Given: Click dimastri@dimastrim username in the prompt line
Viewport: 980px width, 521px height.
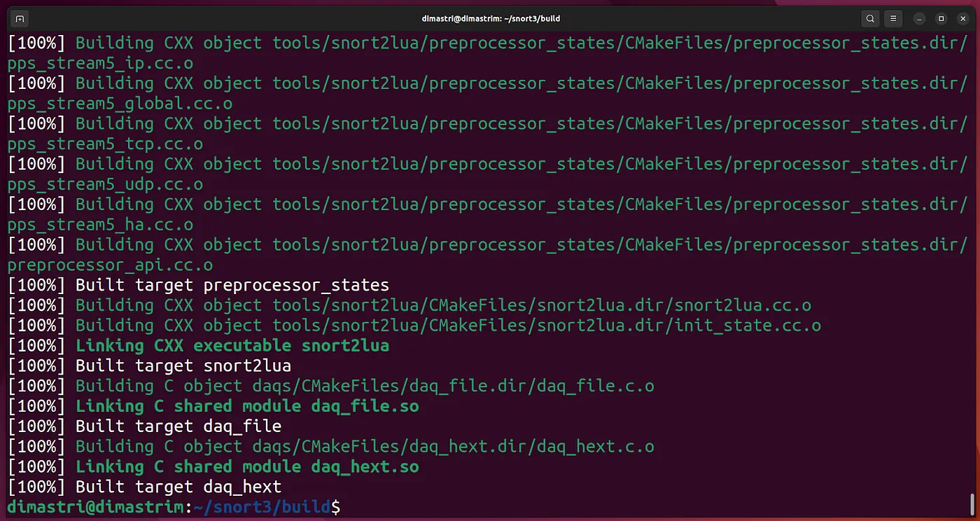Looking at the screenshot, I should coord(96,506).
